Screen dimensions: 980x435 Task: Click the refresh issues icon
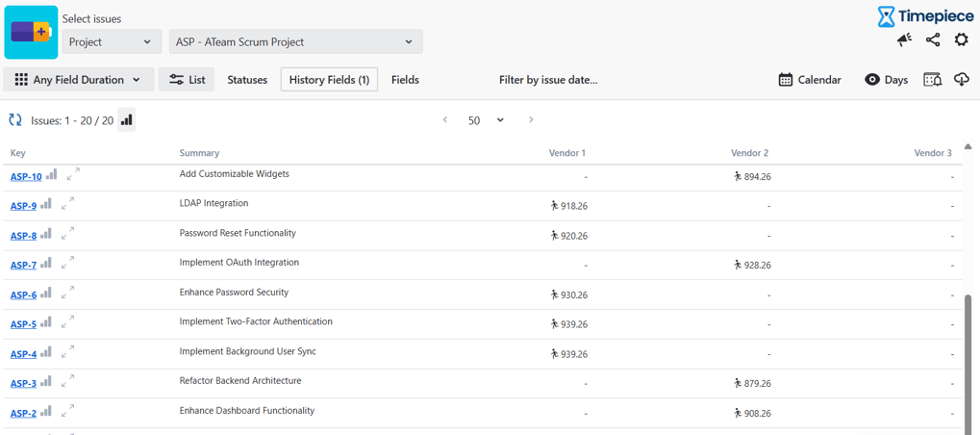(x=15, y=120)
